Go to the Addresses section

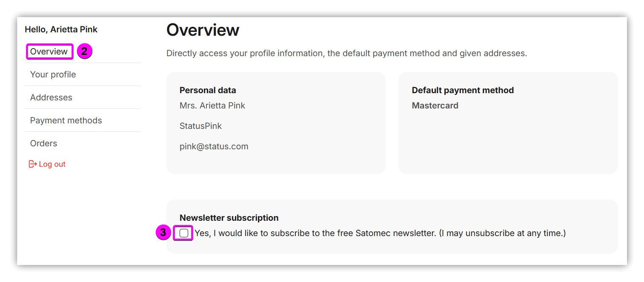pyautogui.click(x=51, y=97)
